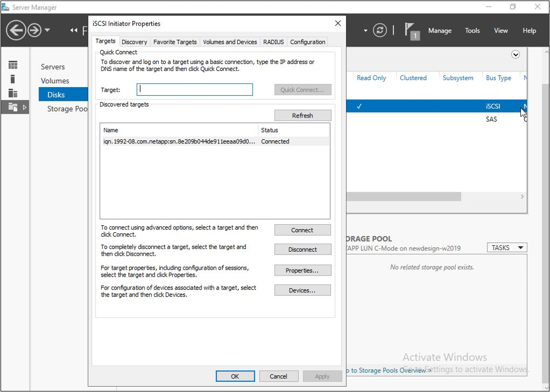
Task: Open the TASKS dropdown in Storage Pool
Action: 507,247
